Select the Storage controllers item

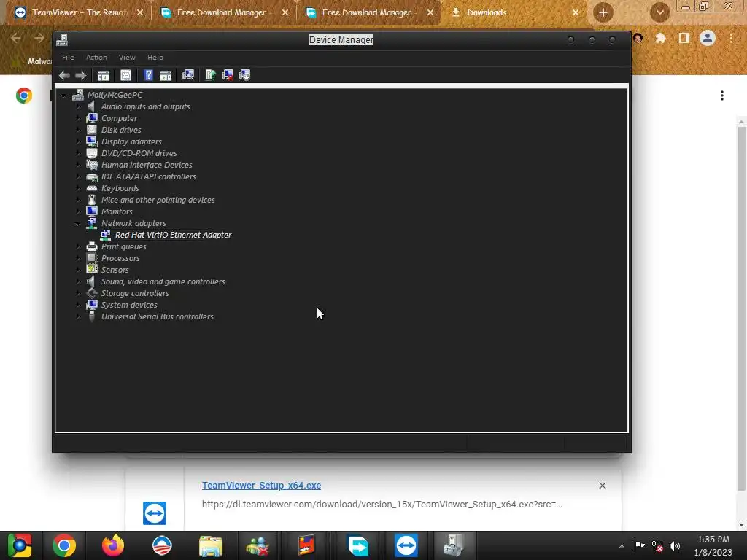coord(135,293)
